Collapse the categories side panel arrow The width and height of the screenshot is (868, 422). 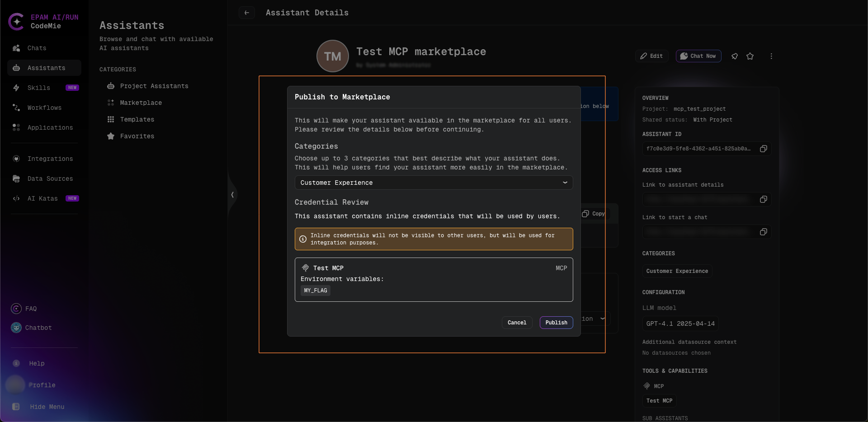(232, 195)
